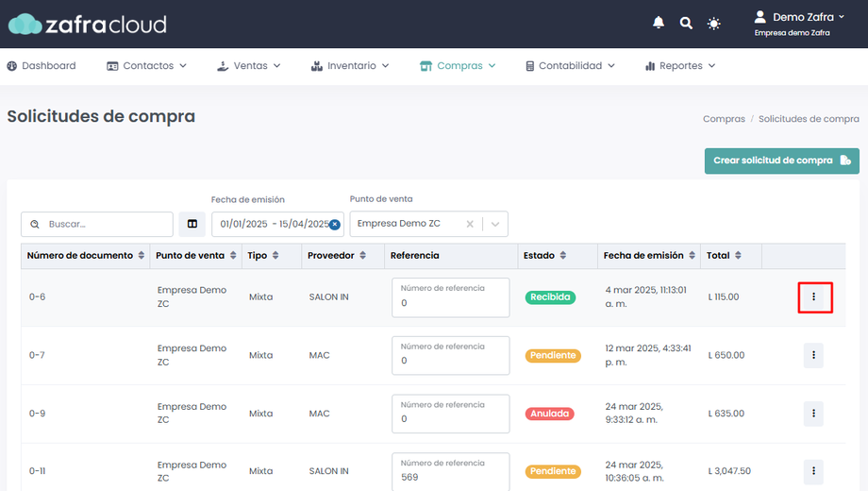The width and height of the screenshot is (868, 491).
Task: Open actions menu for document 0-7
Action: [813, 356]
